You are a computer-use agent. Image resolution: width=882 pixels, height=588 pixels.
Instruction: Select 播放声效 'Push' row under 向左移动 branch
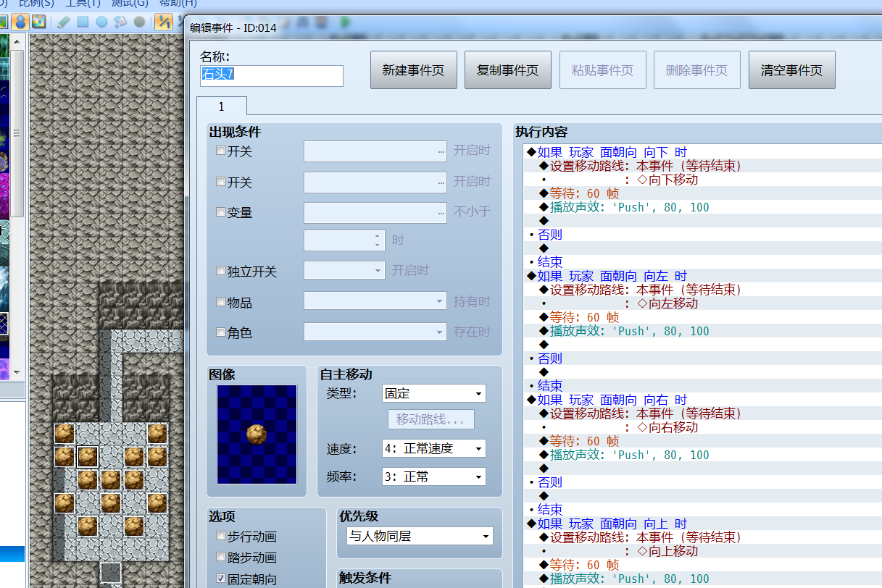pos(702,331)
